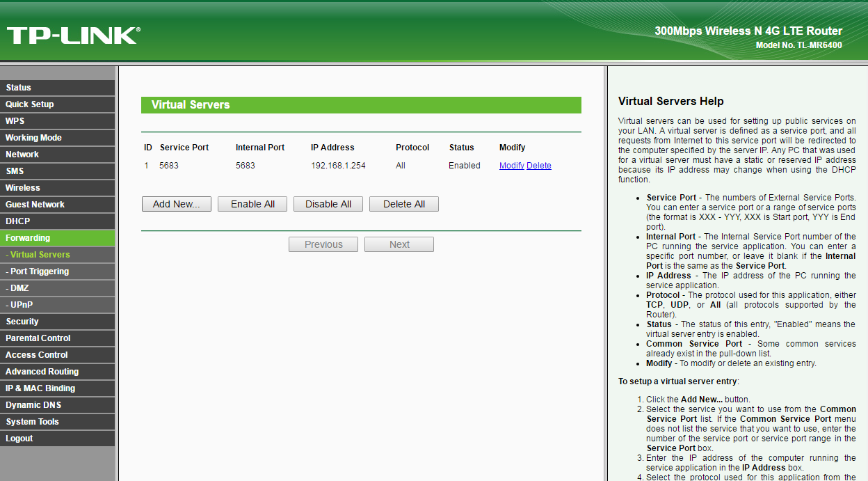Click the Next page button
868x481 pixels.
399,244
